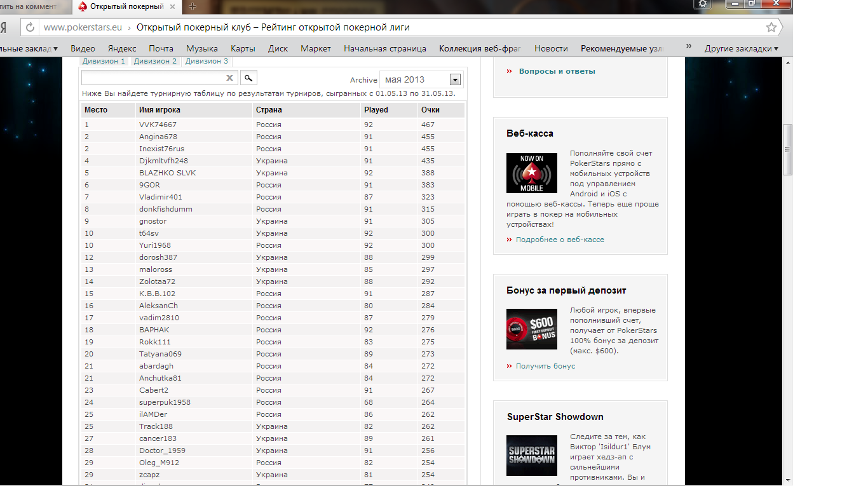Select player name superpuk1958
Image resolution: width=868 pixels, height=488 pixels.
pos(165,402)
